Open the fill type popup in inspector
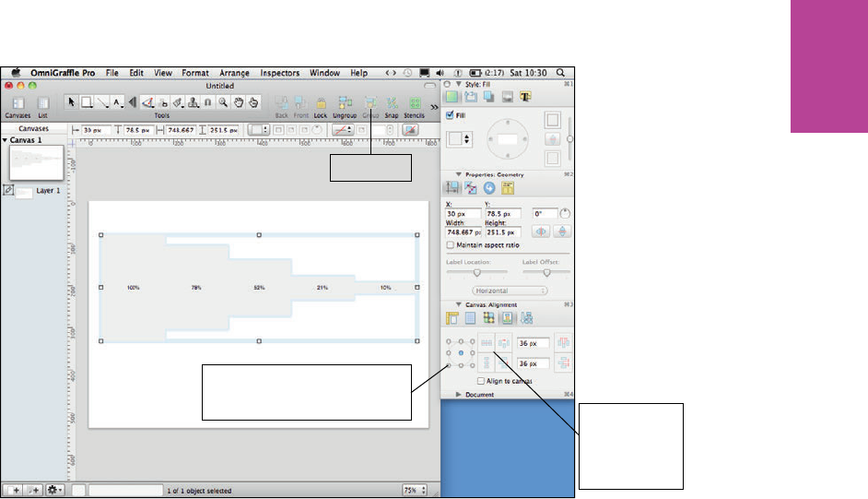 tap(460, 139)
